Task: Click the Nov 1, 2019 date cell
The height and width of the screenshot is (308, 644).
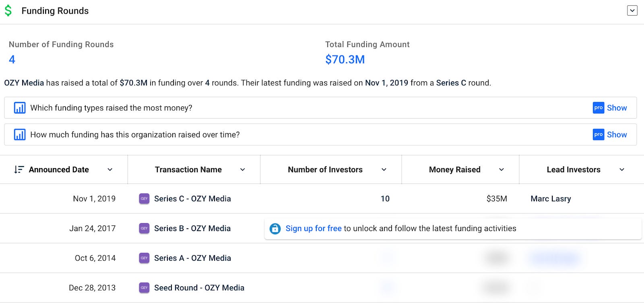Action: [94, 198]
